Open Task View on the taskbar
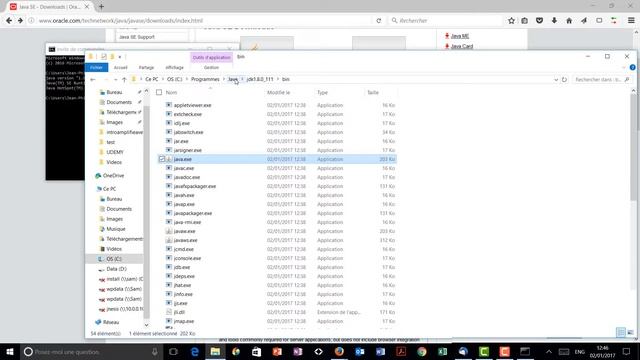Viewport: 640px width, 360px height. (x=173, y=351)
